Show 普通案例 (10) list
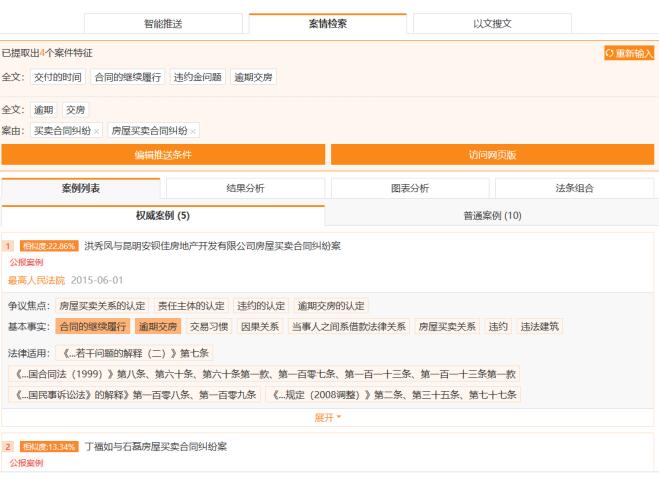The height and width of the screenshot is (478, 659). coord(491,215)
